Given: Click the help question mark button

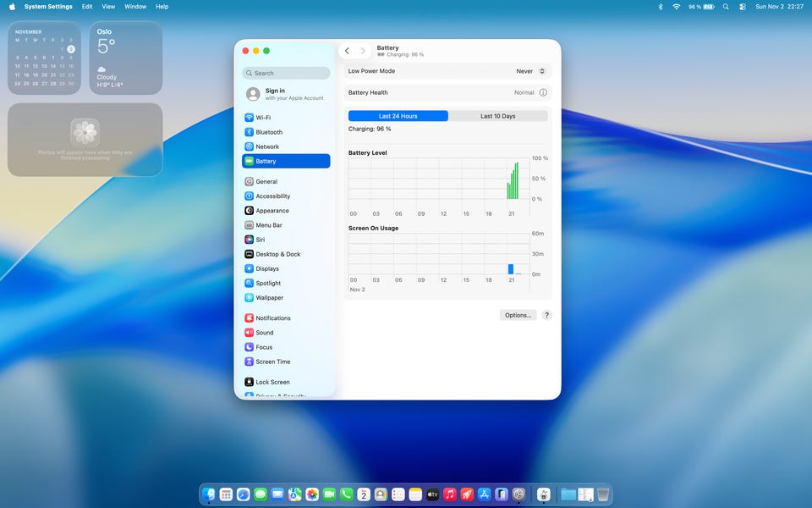Looking at the screenshot, I should point(546,315).
